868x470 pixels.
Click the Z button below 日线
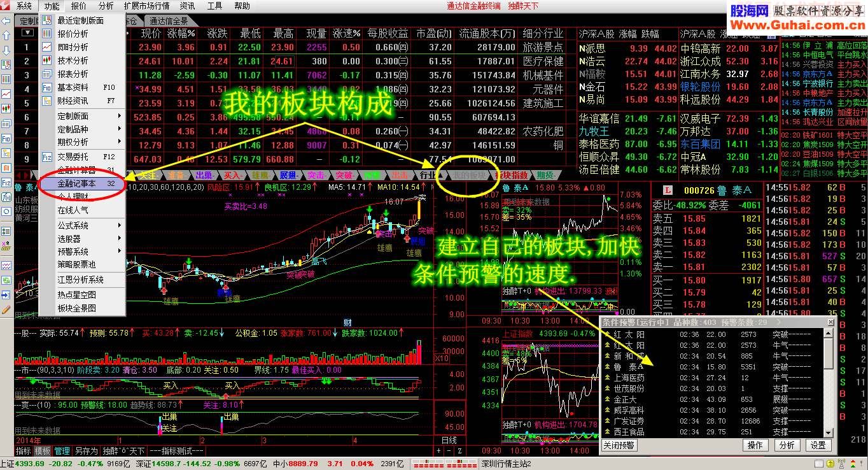[x=459, y=451]
